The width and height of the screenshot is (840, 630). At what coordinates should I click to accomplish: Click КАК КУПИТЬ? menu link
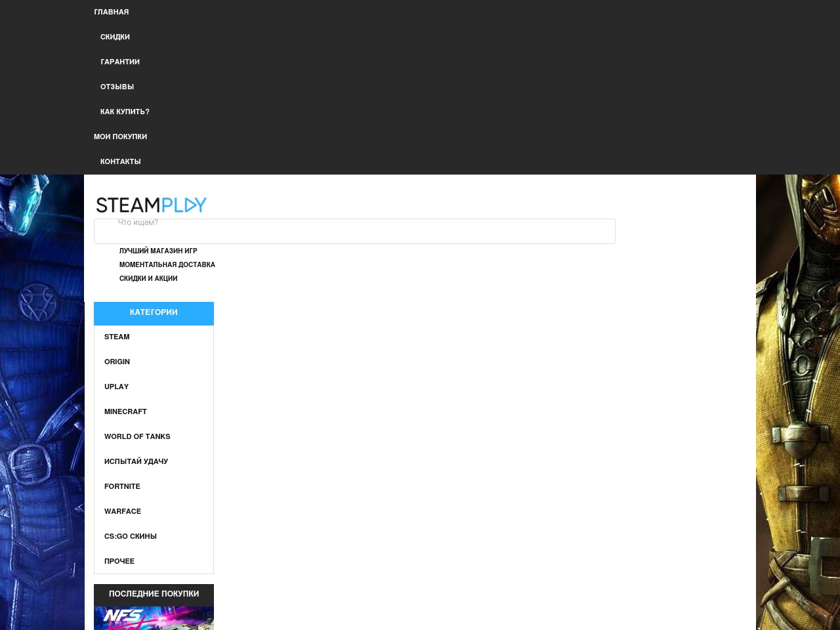coord(125,112)
